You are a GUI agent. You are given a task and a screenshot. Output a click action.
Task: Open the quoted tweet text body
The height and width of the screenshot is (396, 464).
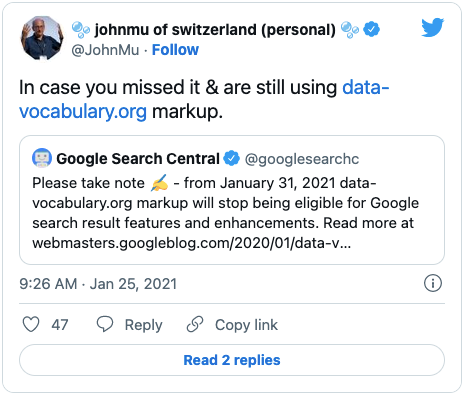click(225, 213)
